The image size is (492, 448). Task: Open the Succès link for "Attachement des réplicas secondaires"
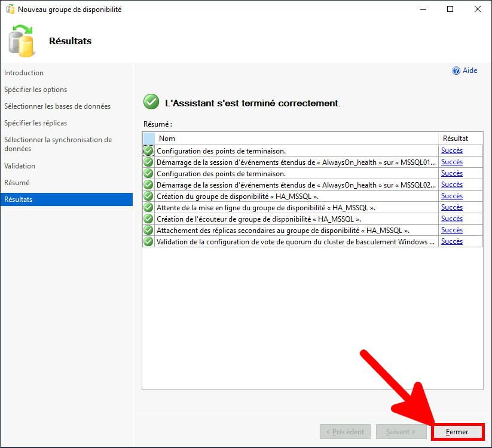(451, 230)
